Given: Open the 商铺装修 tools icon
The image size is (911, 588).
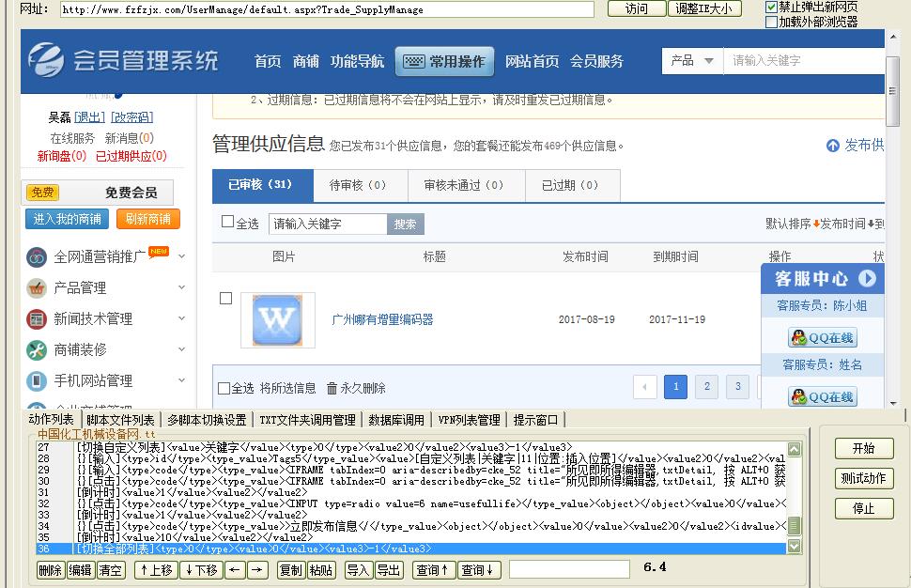Looking at the screenshot, I should coord(37,349).
